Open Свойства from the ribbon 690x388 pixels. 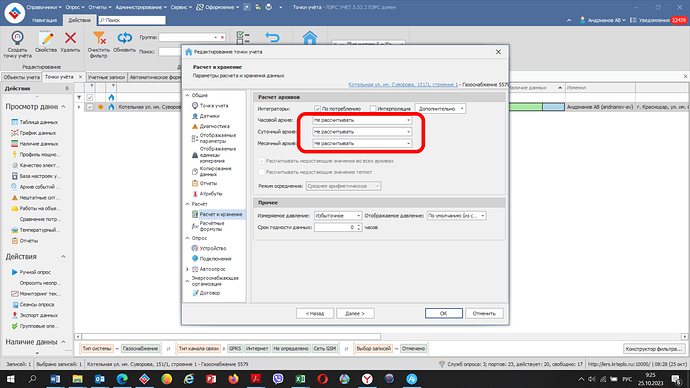(x=46, y=39)
